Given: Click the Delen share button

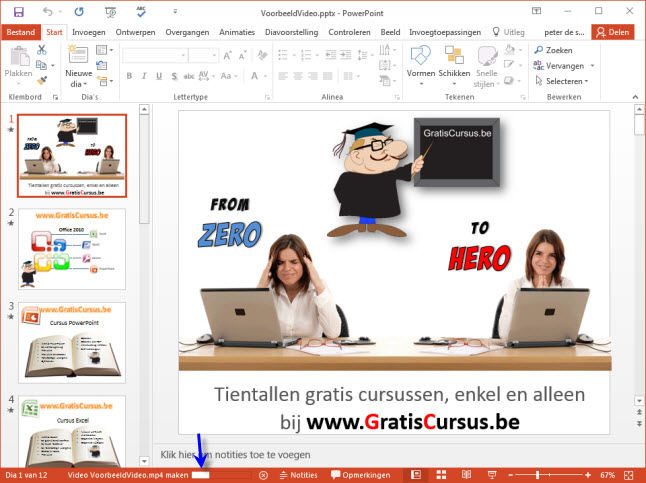Looking at the screenshot, I should [x=613, y=32].
